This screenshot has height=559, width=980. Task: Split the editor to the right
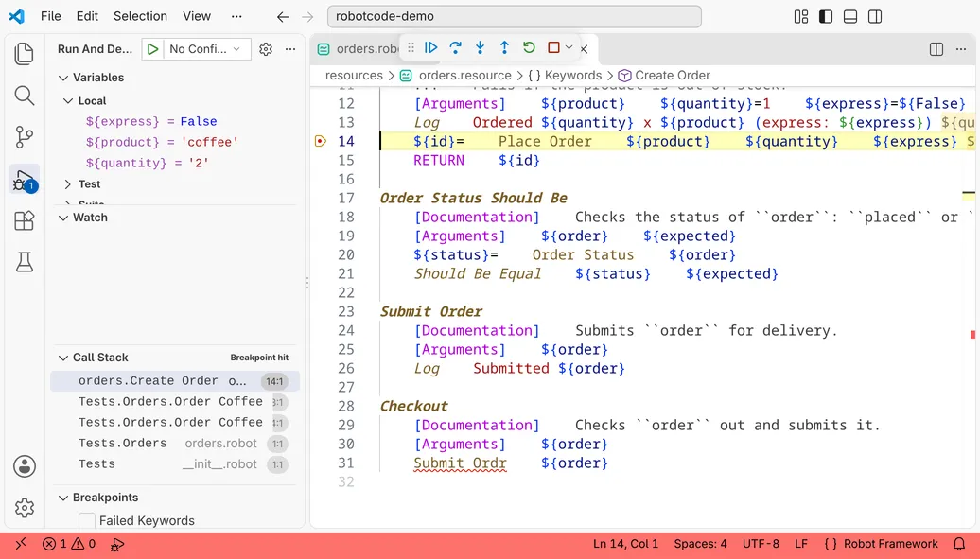tap(936, 49)
